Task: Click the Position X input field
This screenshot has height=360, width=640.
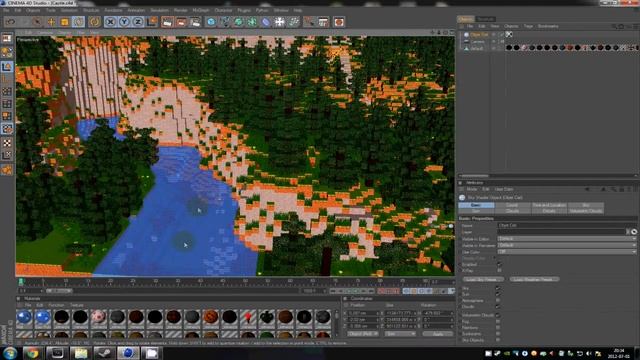Action: pos(364,313)
